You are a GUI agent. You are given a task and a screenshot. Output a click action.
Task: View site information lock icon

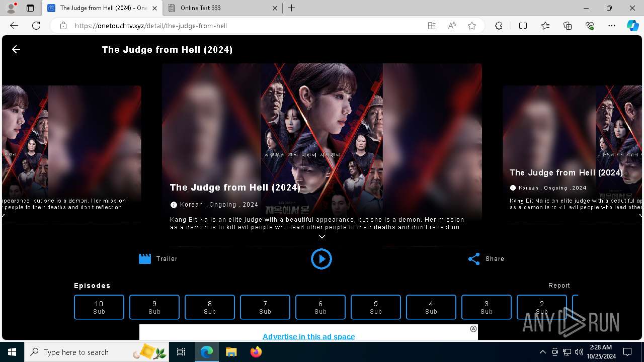tap(63, 26)
